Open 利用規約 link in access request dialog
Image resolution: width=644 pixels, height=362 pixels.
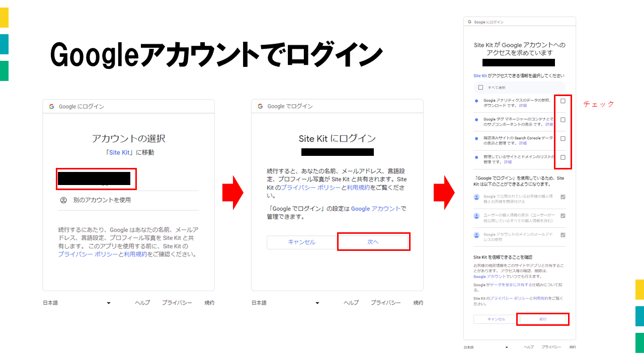pyautogui.click(x=541, y=298)
